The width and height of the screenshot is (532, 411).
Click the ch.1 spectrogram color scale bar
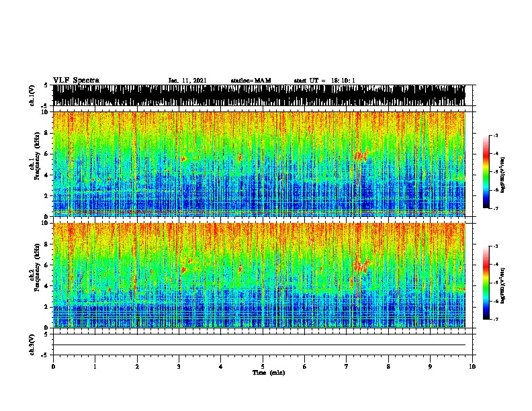point(486,172)
